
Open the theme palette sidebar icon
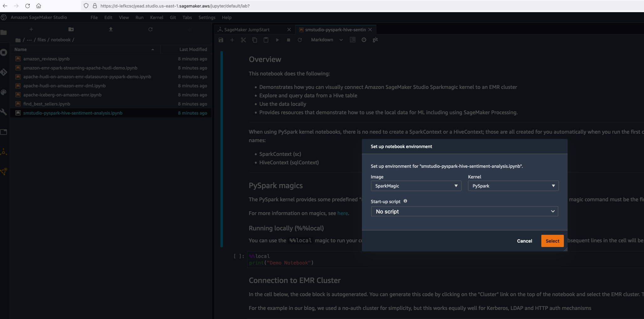pyautogui.click(x=4, y=92)
